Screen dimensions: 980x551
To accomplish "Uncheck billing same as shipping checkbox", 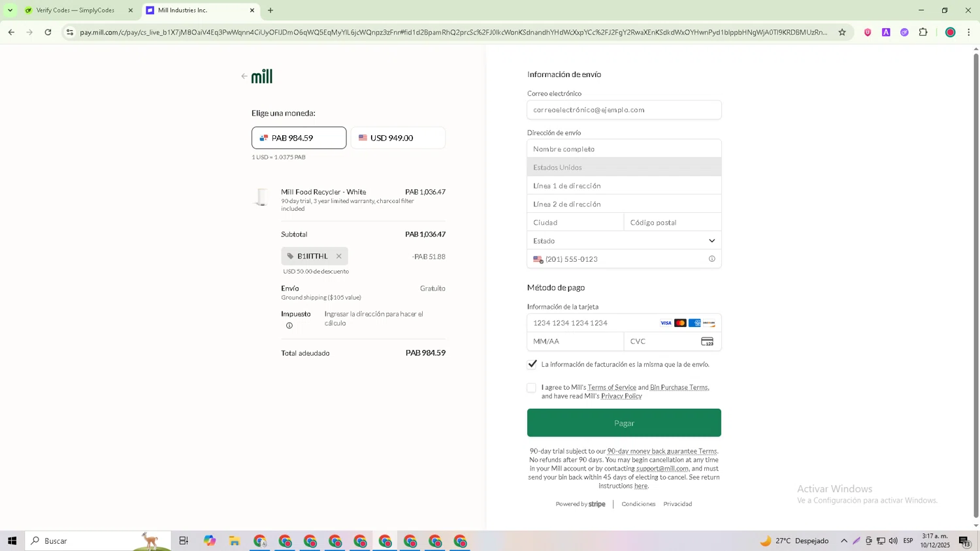I will (x=532, y=364).
